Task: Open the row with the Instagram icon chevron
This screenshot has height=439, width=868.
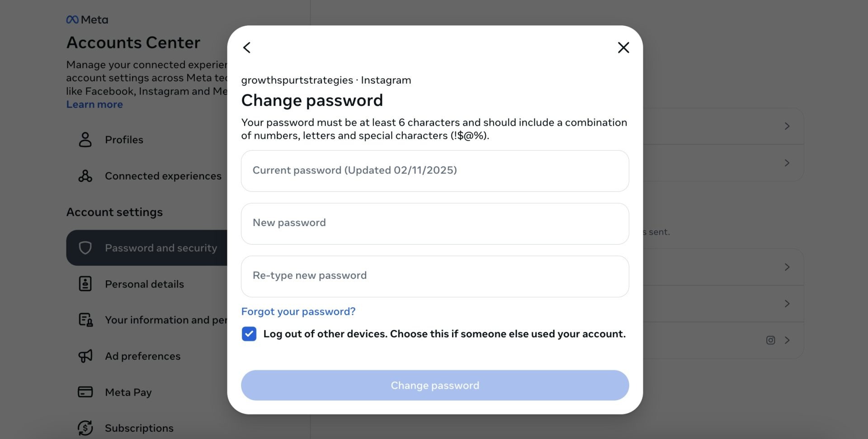Action: (x=787, y=340)
